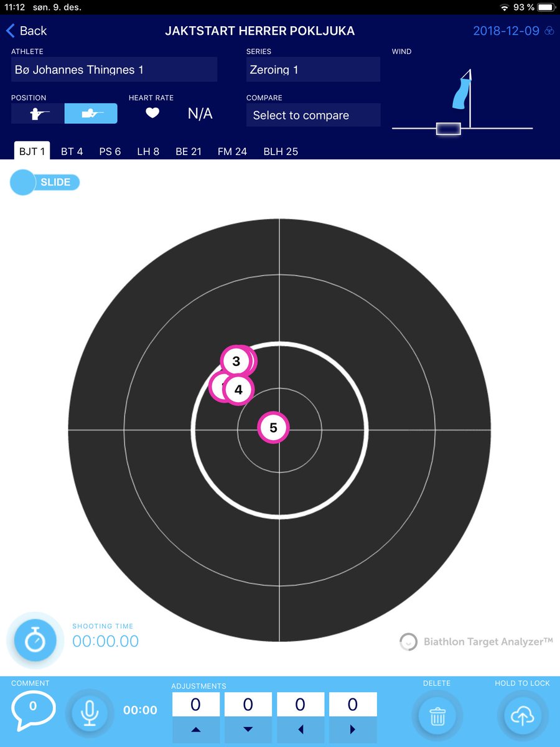
Task: Open the Athlete field Bø Johannes Thingnes 1
Action: pyautogui.click(x=114, y=70)
